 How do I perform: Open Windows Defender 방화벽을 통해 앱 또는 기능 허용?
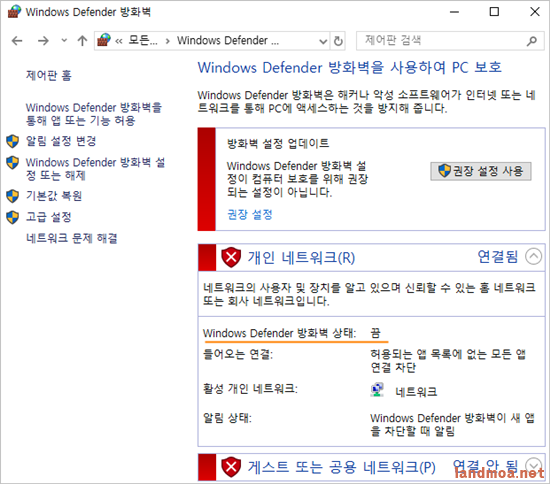tap(94, 114)
